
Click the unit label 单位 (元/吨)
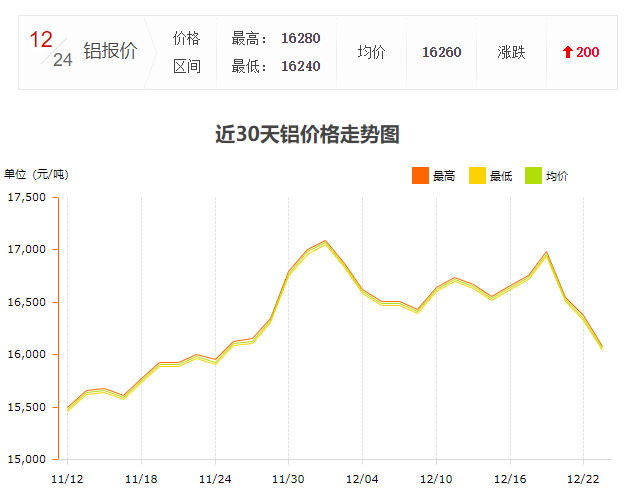tap(37, 174)
